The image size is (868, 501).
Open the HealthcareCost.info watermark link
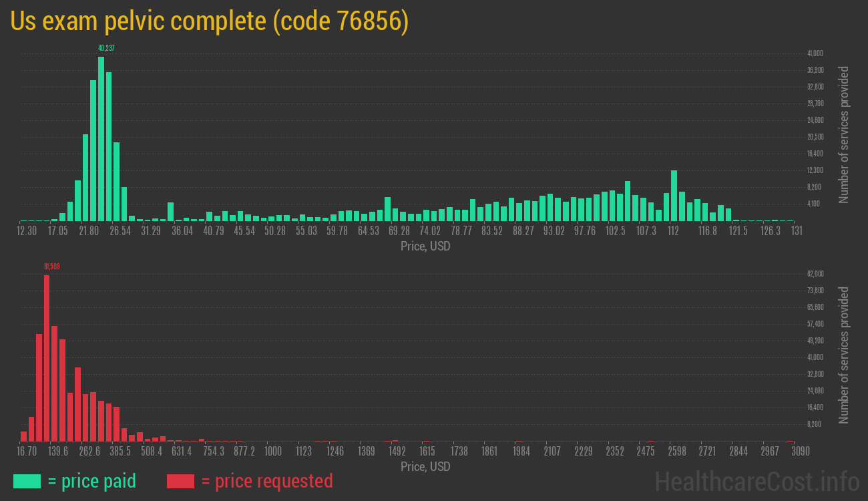click(756, 481)
